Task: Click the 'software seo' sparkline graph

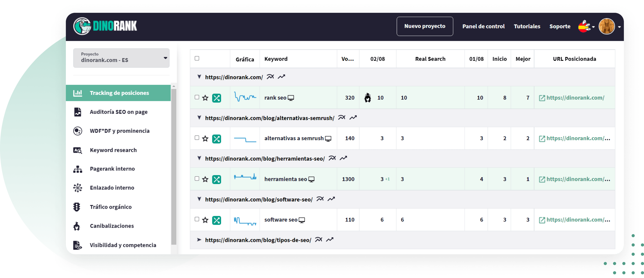Action: click(x=245, y=221)
